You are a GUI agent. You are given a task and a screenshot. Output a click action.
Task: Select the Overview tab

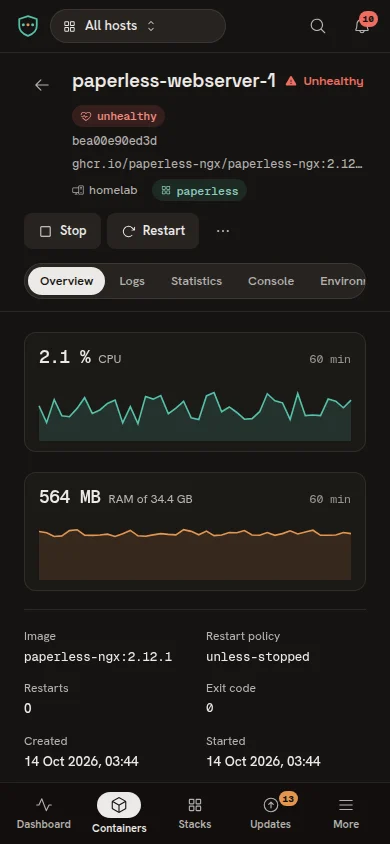click(x=67, y=281)
